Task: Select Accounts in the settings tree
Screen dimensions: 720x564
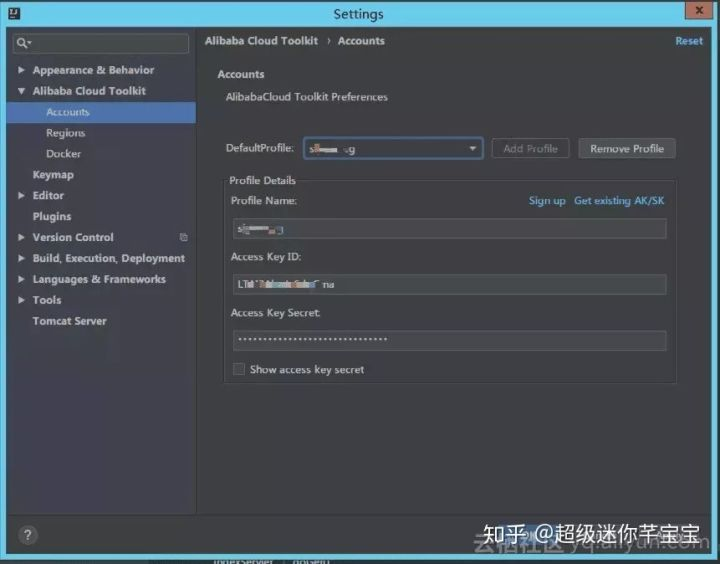Action: 101,112
